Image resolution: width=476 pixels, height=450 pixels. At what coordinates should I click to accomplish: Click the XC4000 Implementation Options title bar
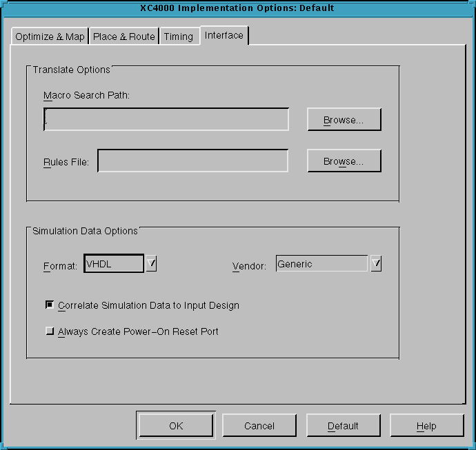[238, 8]
